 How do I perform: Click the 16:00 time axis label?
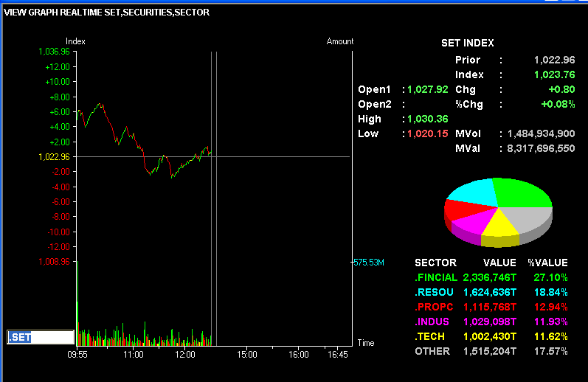(x=299, y=355)
